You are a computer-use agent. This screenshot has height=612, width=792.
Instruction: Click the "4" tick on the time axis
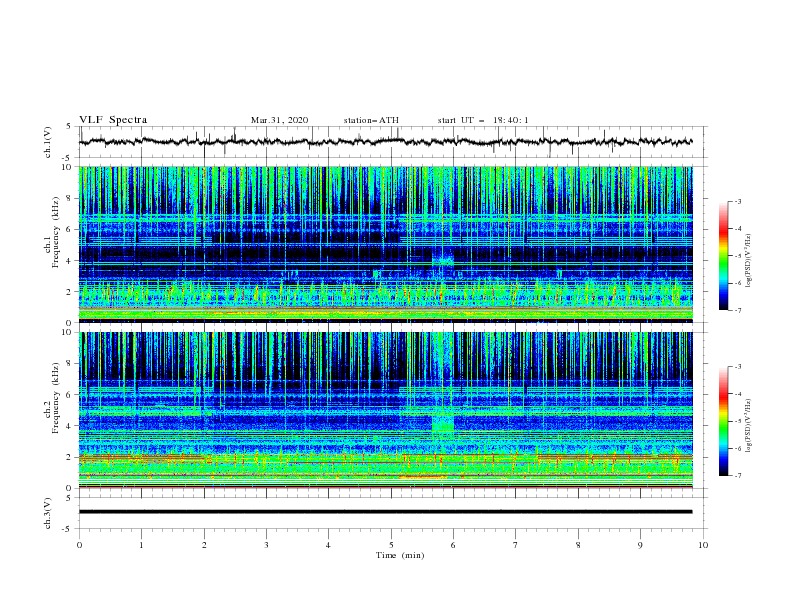tap(328, 545)
